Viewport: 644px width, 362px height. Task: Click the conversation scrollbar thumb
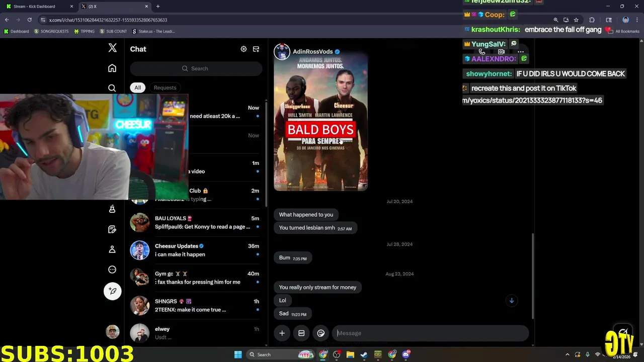[532, 276]
